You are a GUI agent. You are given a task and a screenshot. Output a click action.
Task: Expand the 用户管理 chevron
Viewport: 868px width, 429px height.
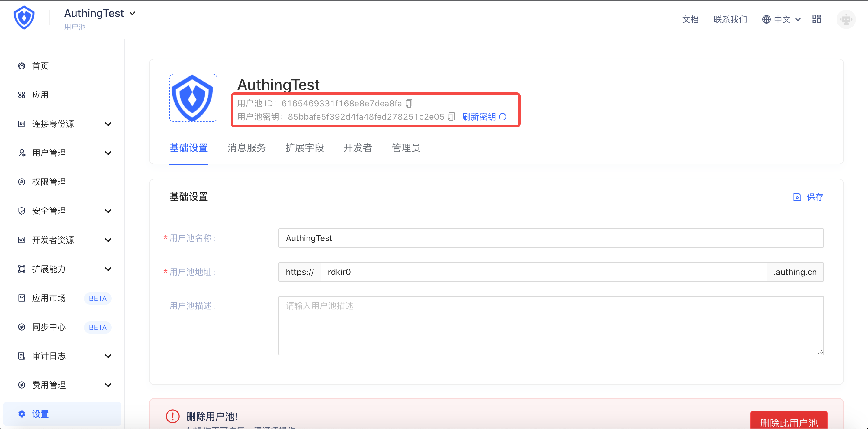(x=108, y=153)
